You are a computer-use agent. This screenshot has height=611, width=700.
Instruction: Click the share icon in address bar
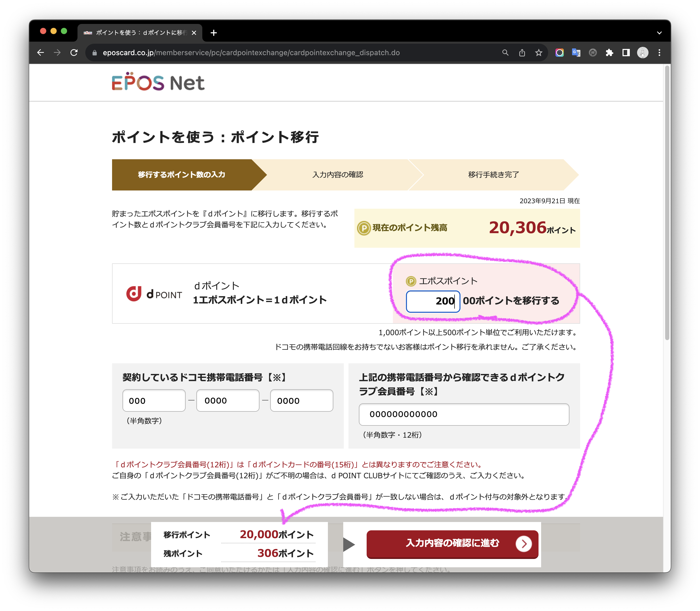522,53
